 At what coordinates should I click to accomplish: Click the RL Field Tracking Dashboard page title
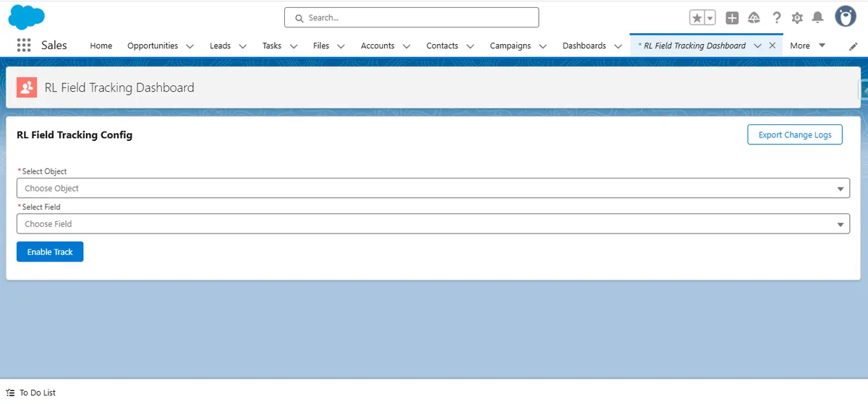[119, 87]
